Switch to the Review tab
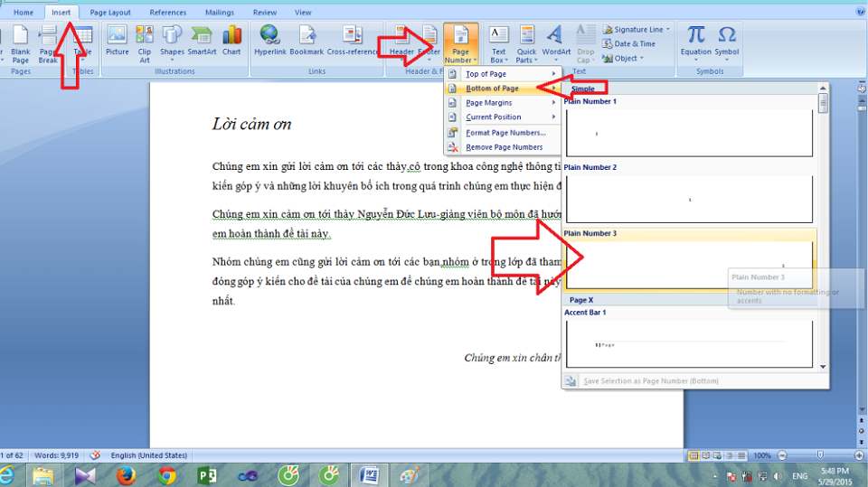This screenshot has width=868, height=487. pos(265,12)
